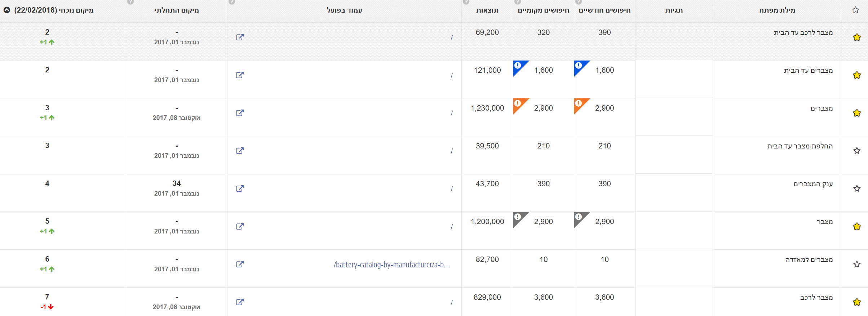
Task: Toggle the star in the 829,000 results row
Action: tap(857, 302)
